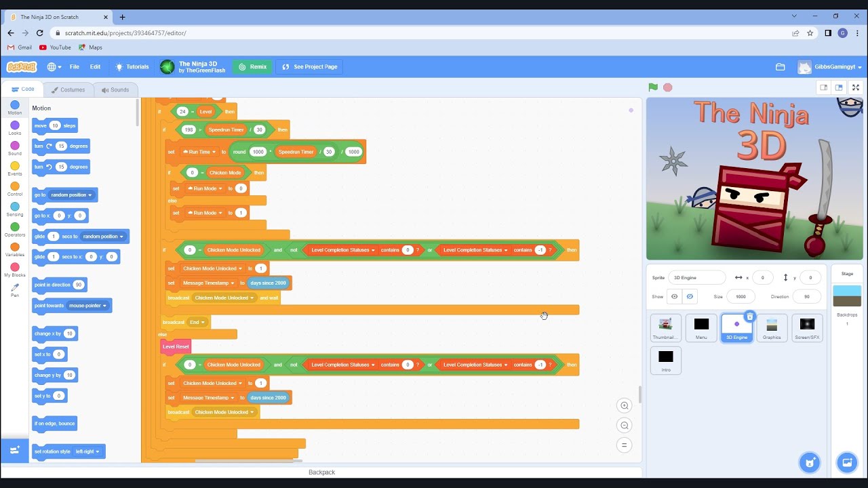Switch to the Sounds tab
The height and width of the screenshot is (488, 868).
[x=115, y=89]
